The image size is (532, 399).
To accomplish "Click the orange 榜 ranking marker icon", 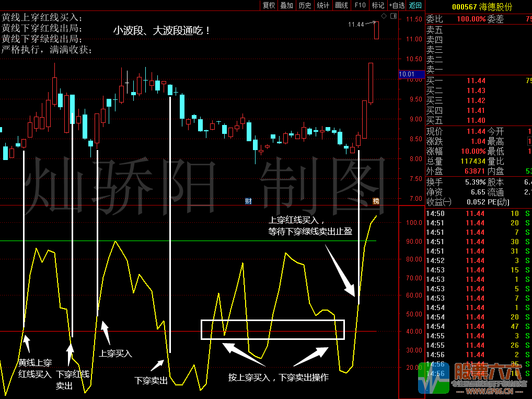I will click(376, 201).
